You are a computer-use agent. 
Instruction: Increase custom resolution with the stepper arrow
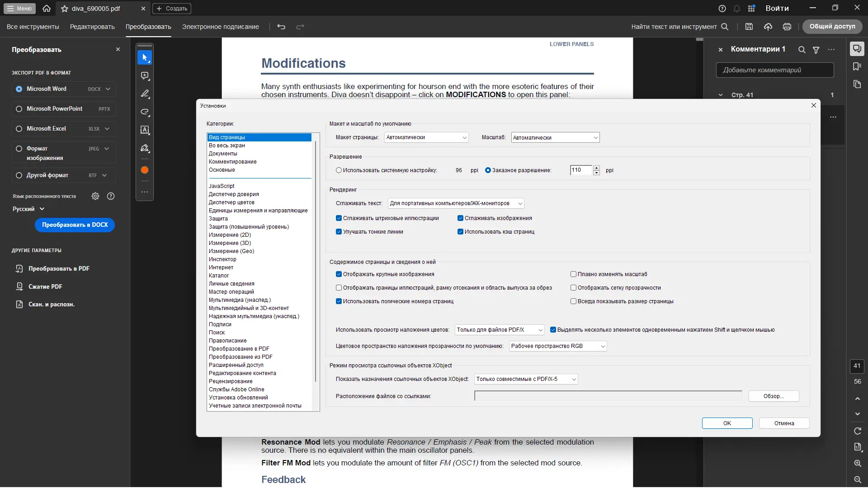pyautogui.click(x=596, y=168)
